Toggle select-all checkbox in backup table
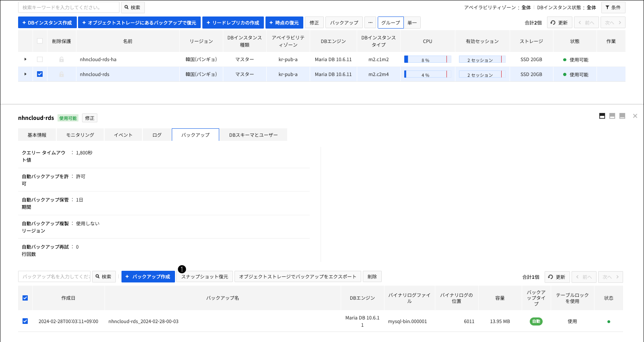Viewport: 644px width, 342px height. 25,298
